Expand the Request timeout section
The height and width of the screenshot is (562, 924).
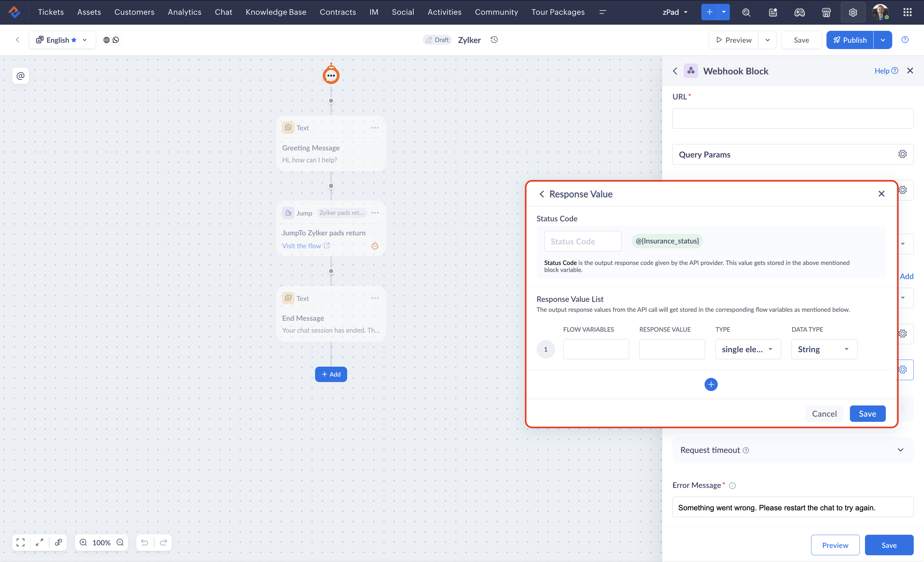[x=792, y=450]
